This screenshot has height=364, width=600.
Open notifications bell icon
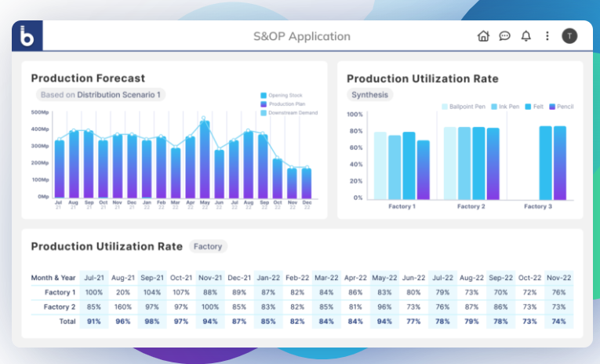click(526, 36)
